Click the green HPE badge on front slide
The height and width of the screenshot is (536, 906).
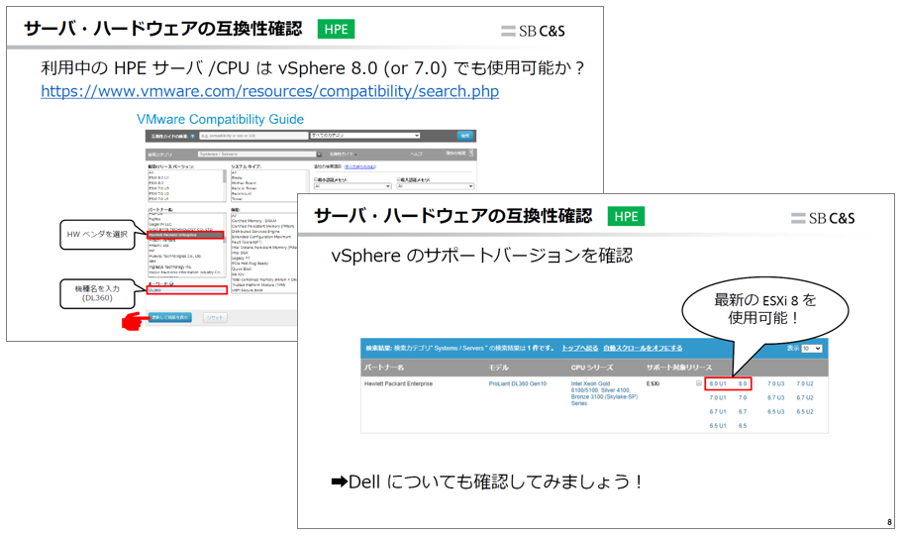(626, 217)
